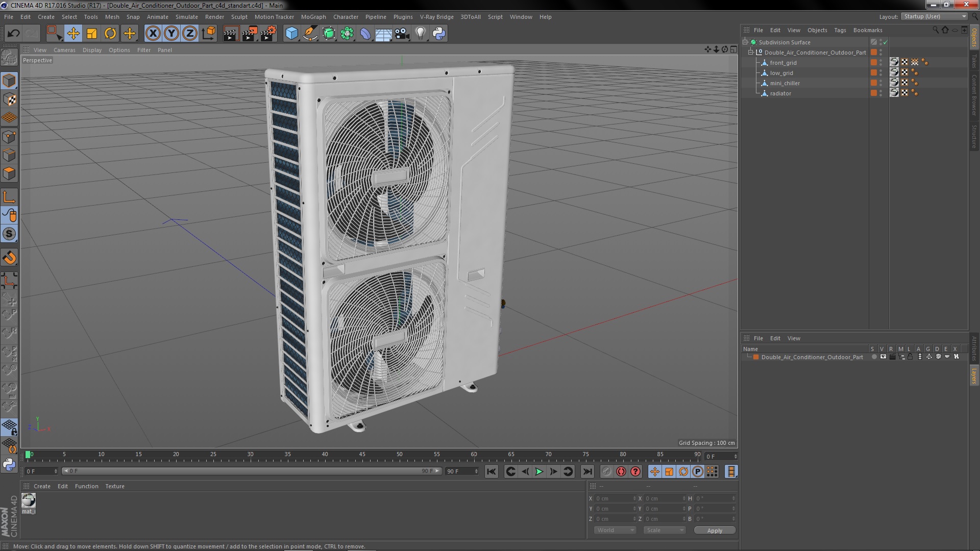Open Material Manager Create menu
The image size is (980, 551).
(42, 486)
